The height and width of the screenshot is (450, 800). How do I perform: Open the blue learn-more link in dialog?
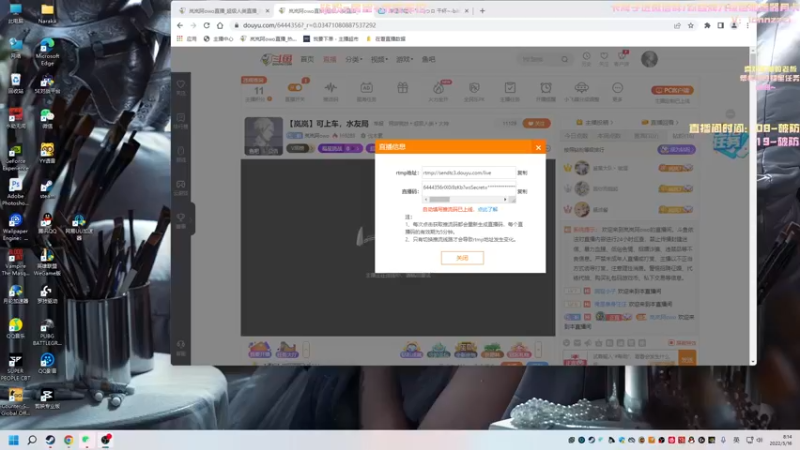[488, 209]
